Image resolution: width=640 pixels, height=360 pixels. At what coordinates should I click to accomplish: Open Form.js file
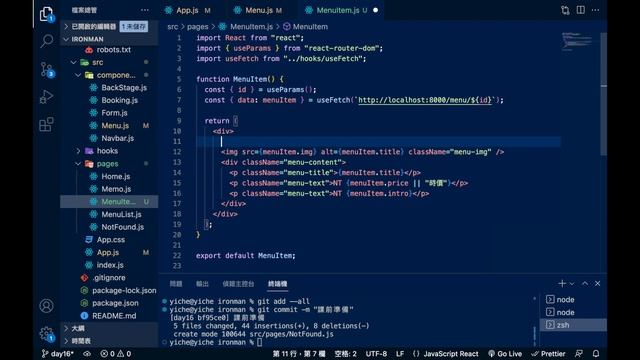[x=109, y=113]
